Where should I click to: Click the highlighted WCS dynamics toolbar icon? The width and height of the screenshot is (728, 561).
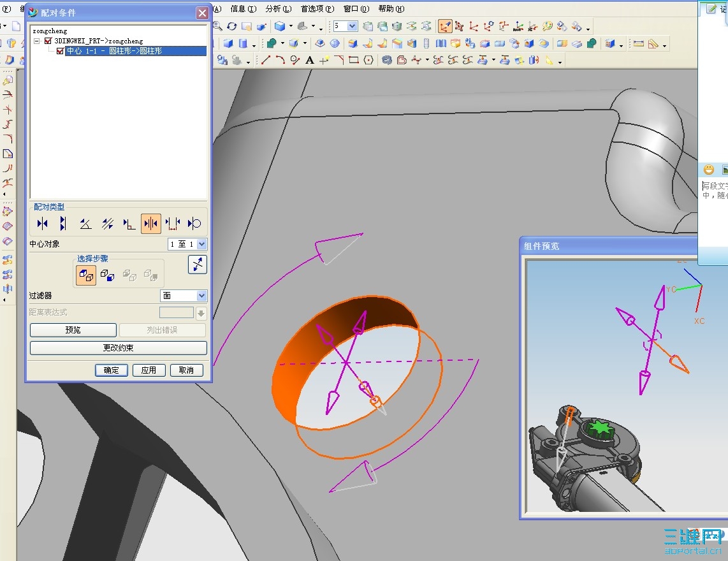click(445, 27)
